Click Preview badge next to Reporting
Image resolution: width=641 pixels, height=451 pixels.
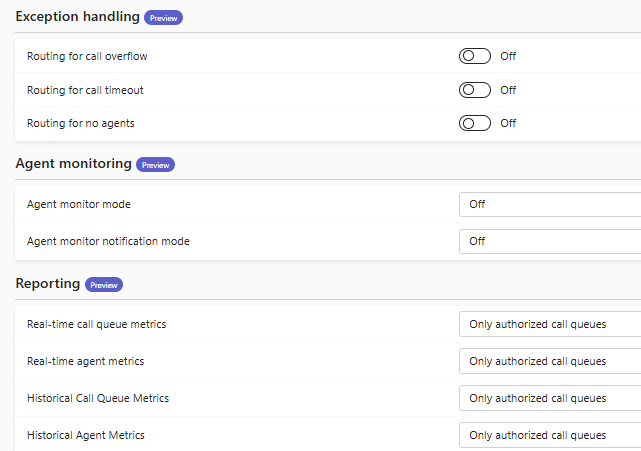coord(104,285)
